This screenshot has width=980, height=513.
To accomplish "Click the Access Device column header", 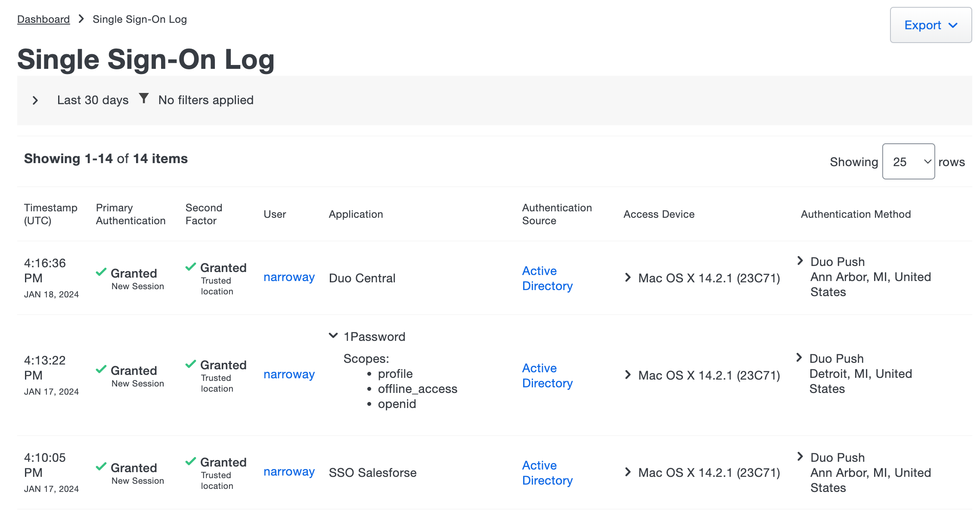I will pyautogui.click(x=659, y=214).
